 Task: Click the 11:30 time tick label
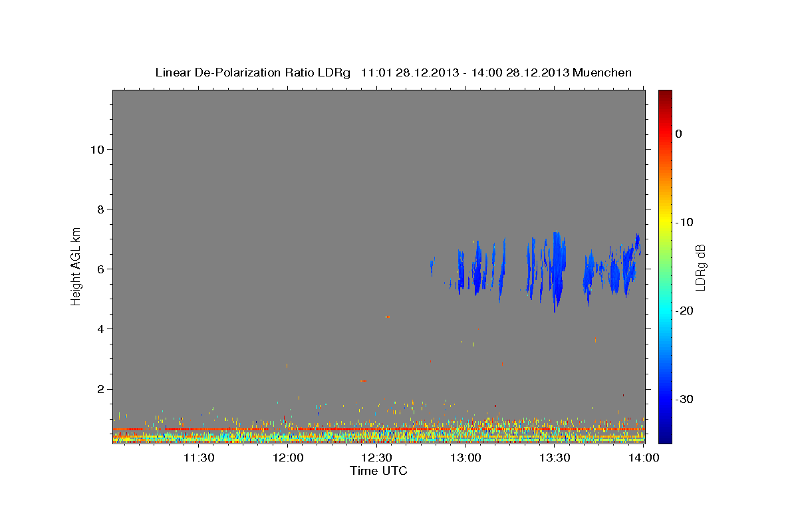coord(199,458)
